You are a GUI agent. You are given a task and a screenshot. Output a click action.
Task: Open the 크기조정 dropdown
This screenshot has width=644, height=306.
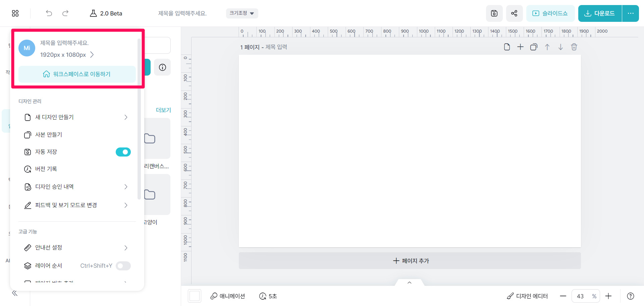241,13
